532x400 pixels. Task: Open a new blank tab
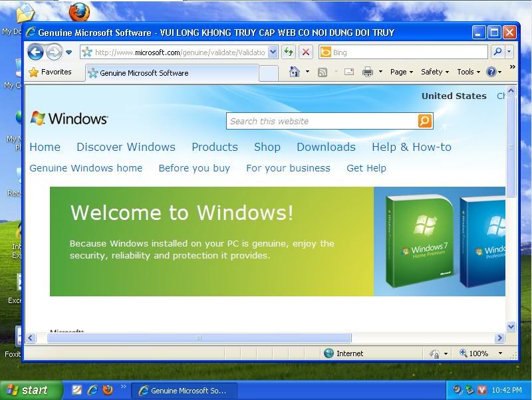pos(269,73)
